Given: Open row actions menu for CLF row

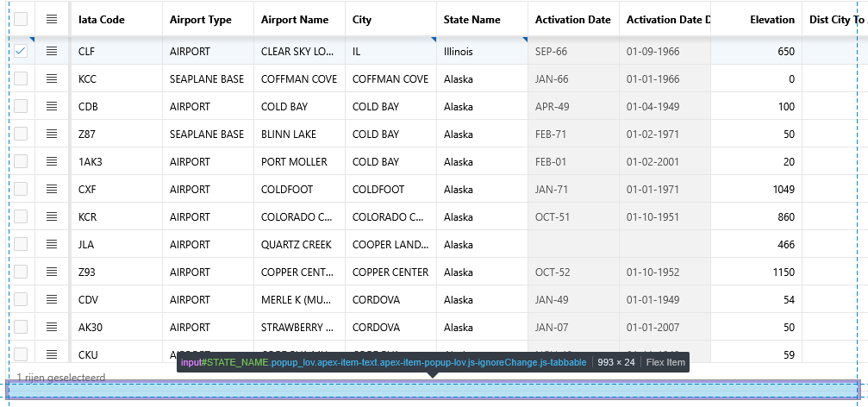Looking at the screenshot, I should point(52,52).
